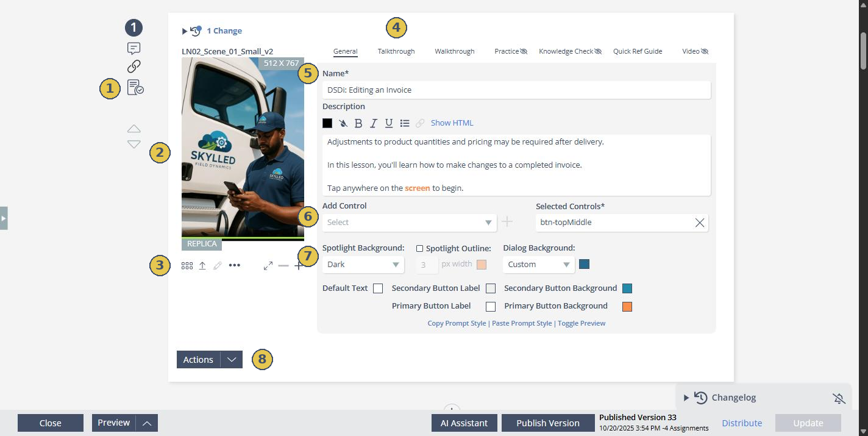Click the Actions button
The width and height of the screenshot is (868, 436).
(199, 360)
